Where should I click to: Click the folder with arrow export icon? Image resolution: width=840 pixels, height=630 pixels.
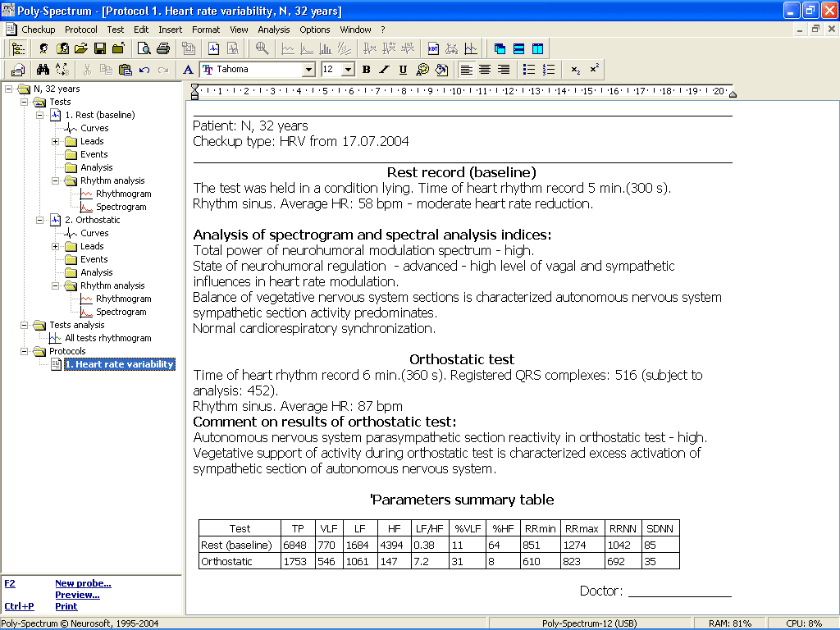[118, 48]
